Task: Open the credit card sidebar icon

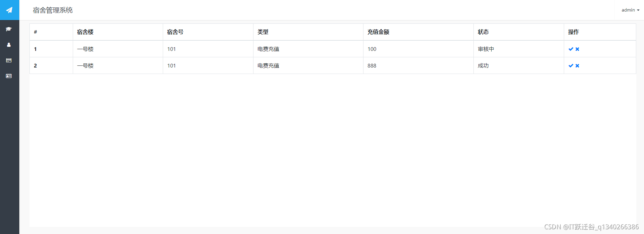Action: [x=9, y=60]
